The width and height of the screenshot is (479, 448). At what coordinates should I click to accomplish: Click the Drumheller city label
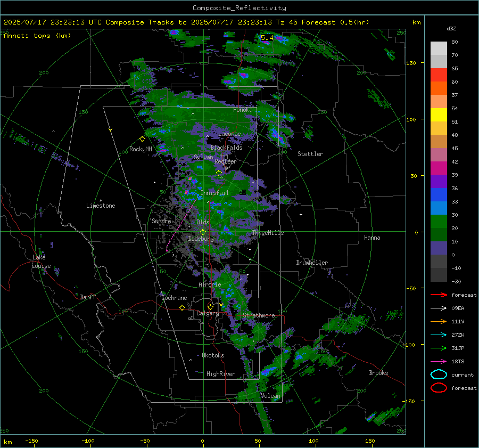[x=312, y=263]
